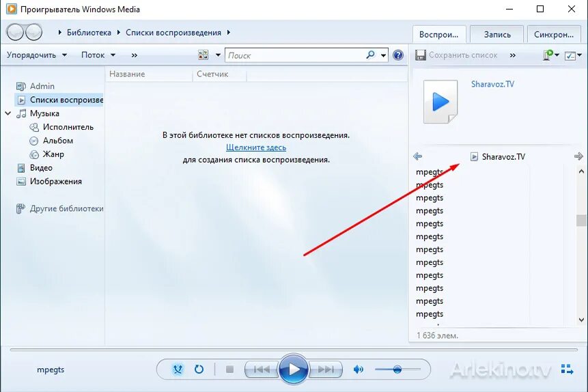The image size is (588, 392).
Task: Click the seek progress bar
Action: 294,350
